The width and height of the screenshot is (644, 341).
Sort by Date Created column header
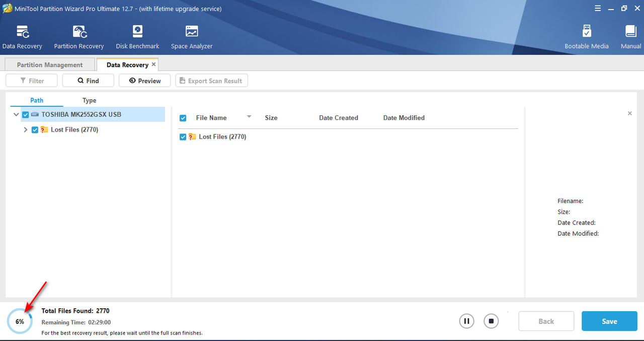point(339,118)
